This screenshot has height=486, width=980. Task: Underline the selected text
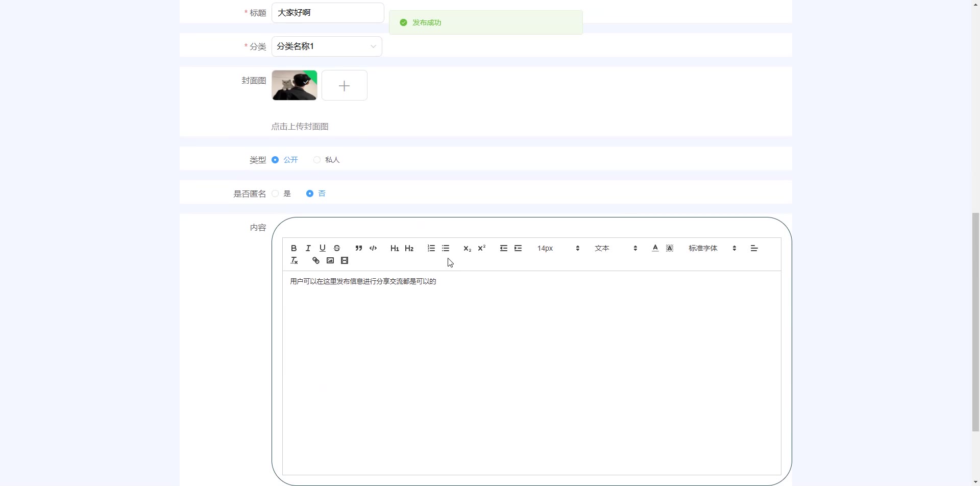322,248
